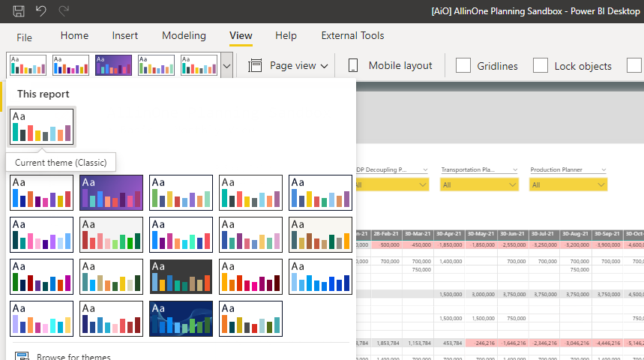644x360 pixels.
Task: Click the 30-Jun-21 column header
Action: (513, 234)
